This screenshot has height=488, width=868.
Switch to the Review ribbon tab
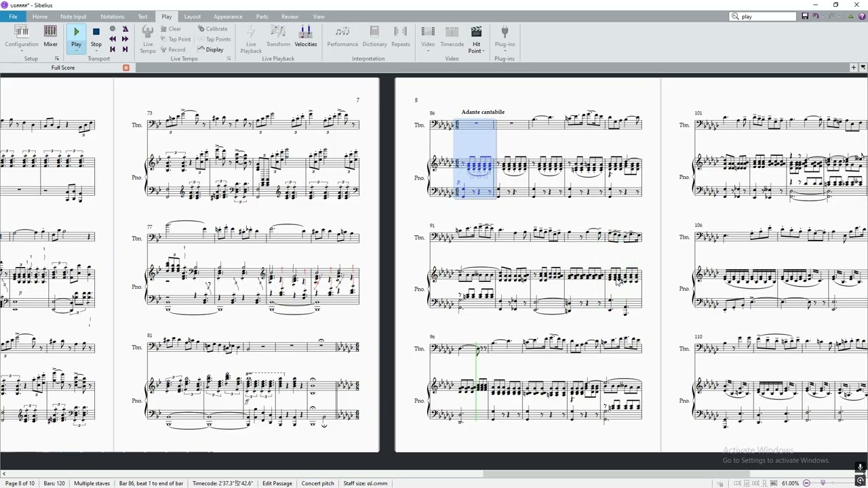pos(290,16)
